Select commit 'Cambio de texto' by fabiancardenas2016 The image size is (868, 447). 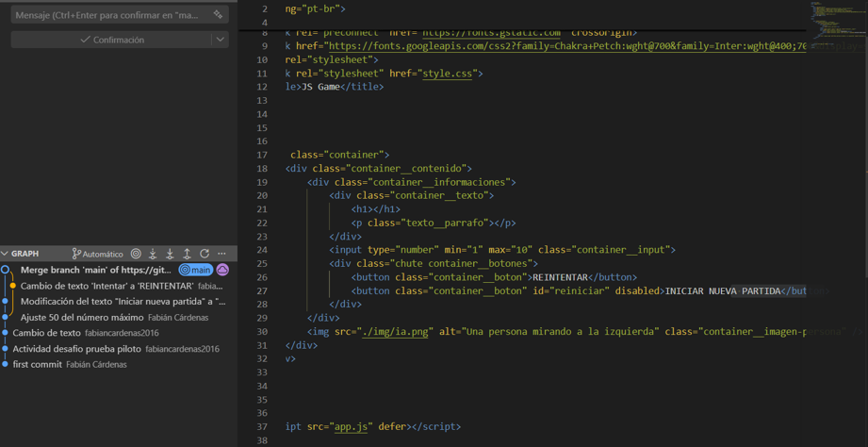[119, 333]
